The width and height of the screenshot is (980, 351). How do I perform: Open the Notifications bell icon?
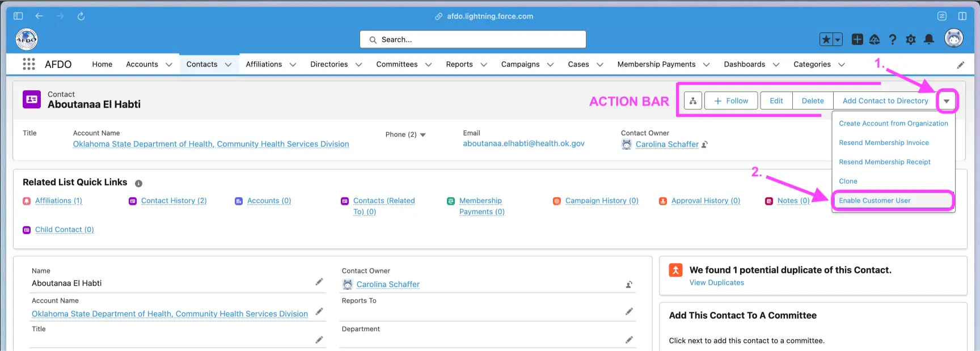pyautogui.click(x=929, y=39)
